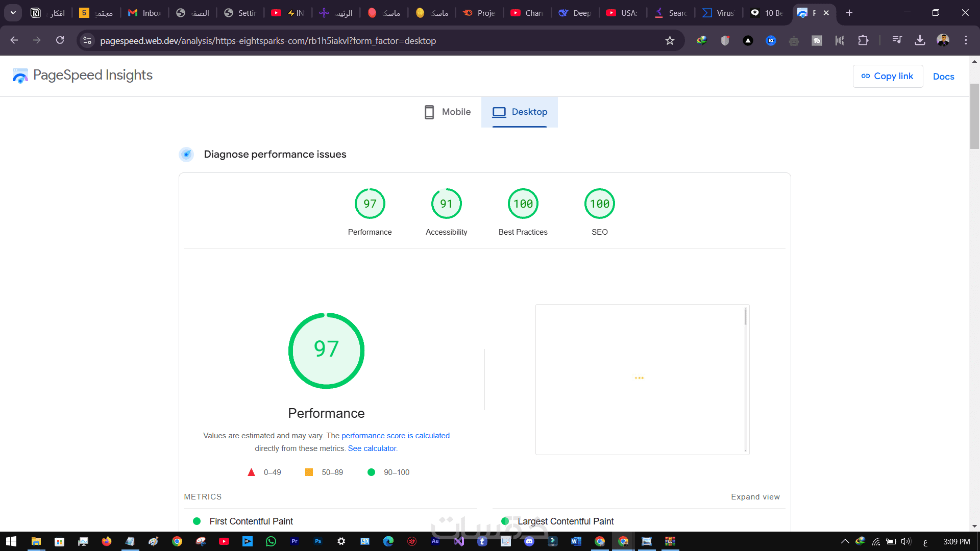
Task: Select the Desktop tab
Action: tap(520, 112)
